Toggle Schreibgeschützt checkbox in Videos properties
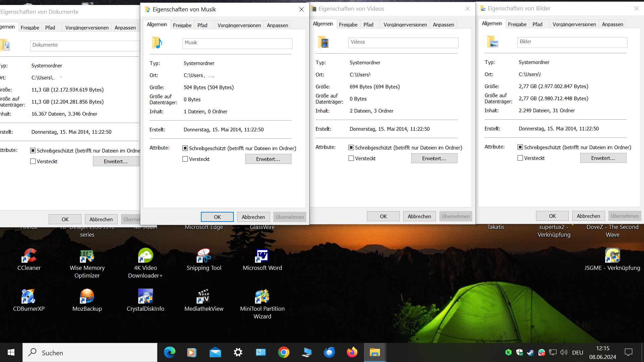This screenshot has width=644, height=362. (x=351, y=148)
